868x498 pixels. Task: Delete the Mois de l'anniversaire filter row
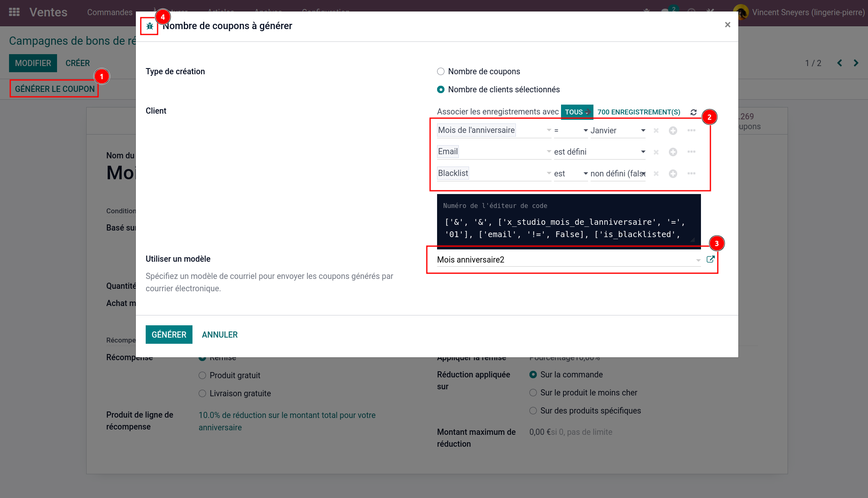pyautogui.click(x=656, y=130)
